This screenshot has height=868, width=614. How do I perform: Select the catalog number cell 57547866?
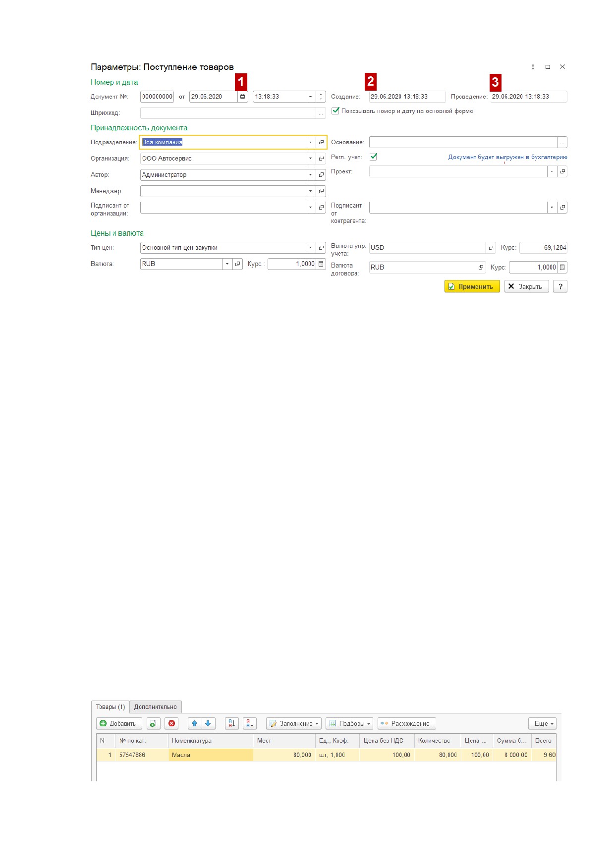(142, 755)
